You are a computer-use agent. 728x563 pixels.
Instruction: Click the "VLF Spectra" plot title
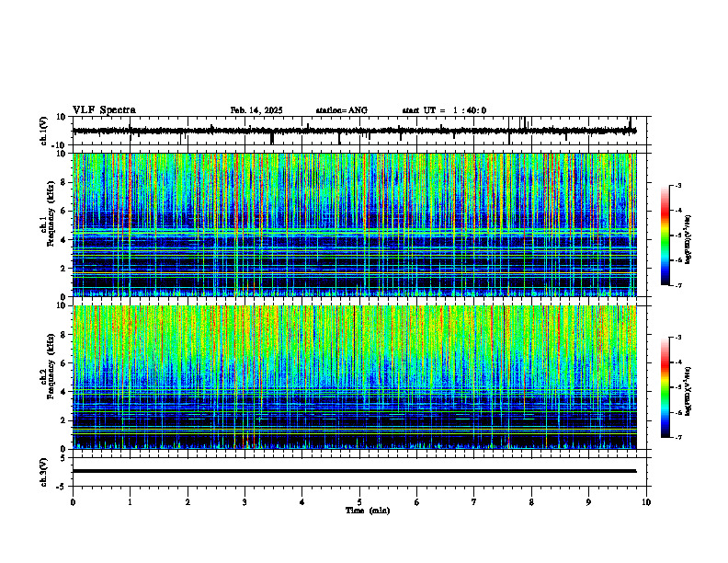(104, 110)
